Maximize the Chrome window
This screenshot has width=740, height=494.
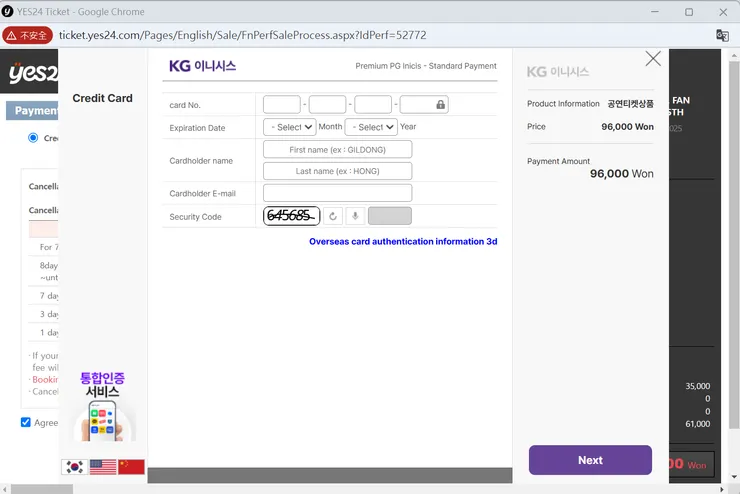(x=689, y=12)
